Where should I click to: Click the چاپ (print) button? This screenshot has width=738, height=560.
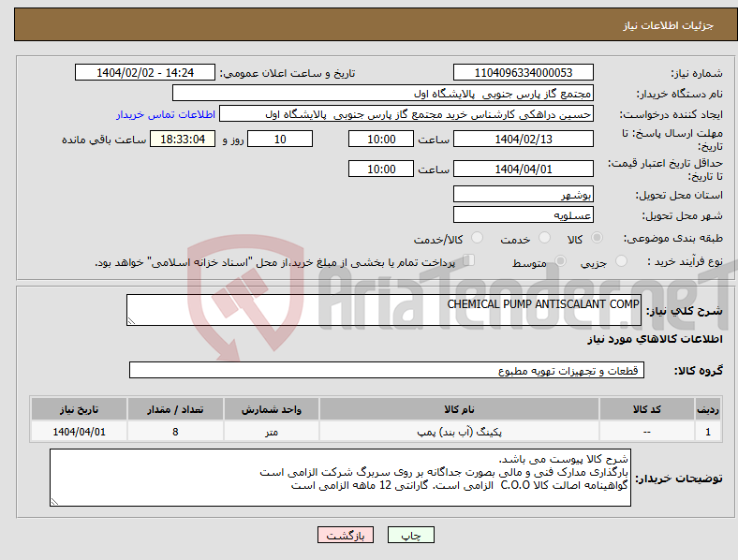410,535
